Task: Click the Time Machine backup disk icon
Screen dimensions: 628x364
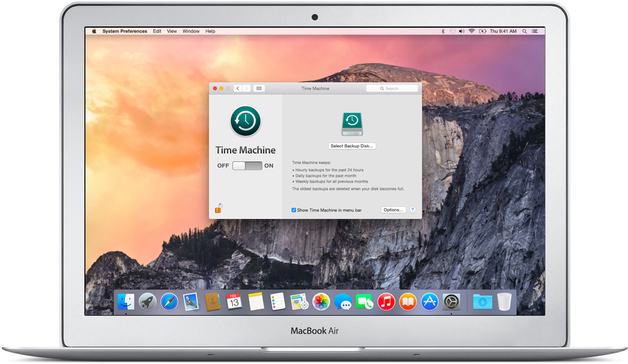Action: pos(352,124)
